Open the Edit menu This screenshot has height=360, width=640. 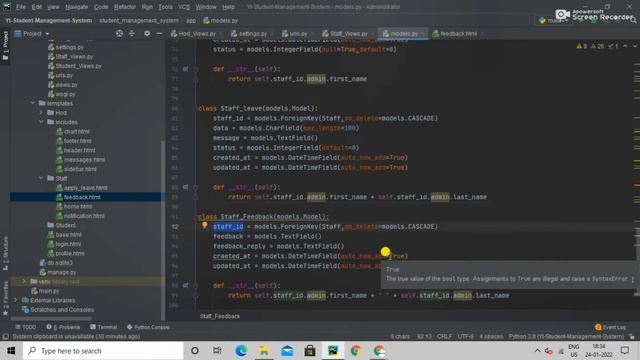[37, 7]
